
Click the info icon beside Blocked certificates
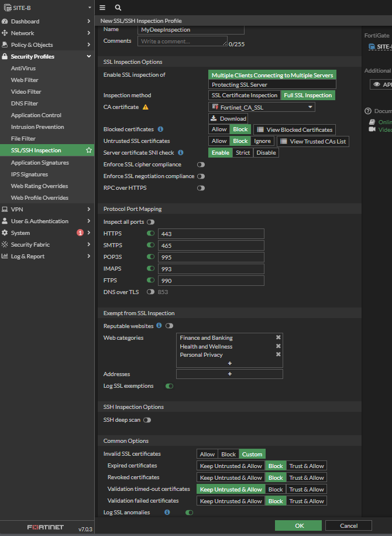160,129
